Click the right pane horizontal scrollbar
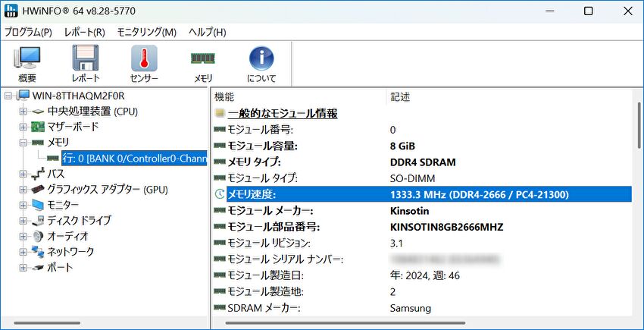Screen dimensions: 644x330 [x=345, y=323]
